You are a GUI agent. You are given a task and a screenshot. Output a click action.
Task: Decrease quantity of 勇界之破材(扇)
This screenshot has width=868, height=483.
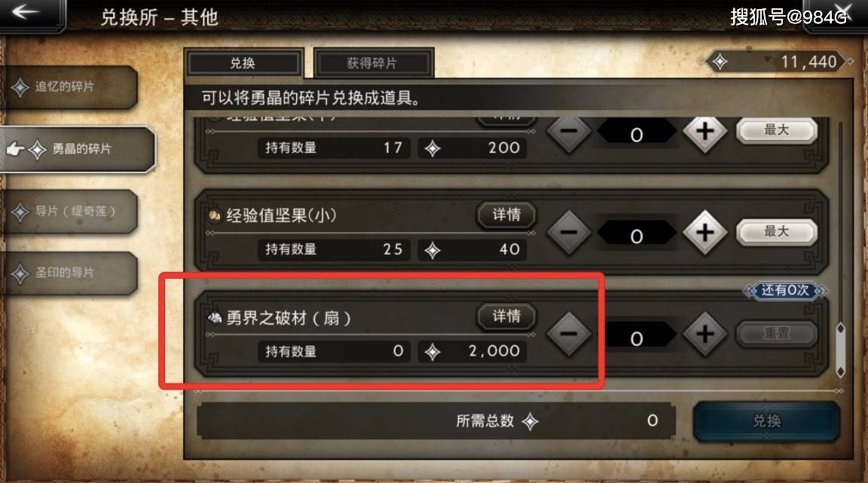569,334
